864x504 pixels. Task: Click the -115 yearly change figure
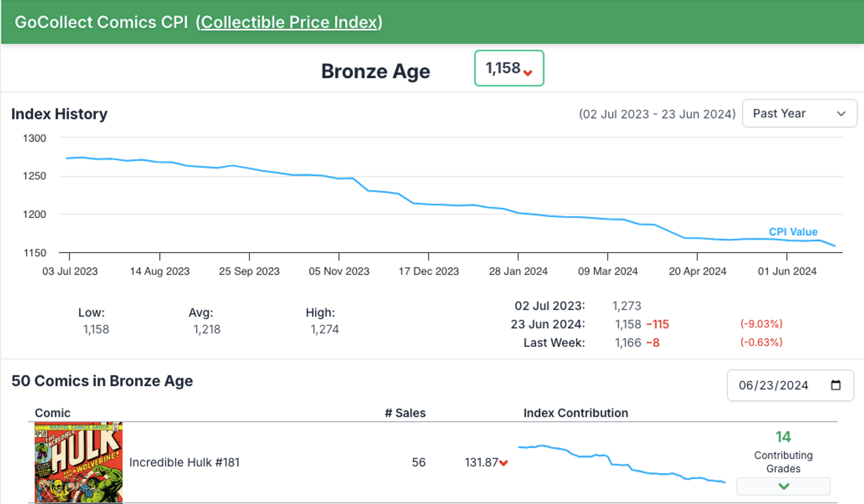tap(657, 325)
